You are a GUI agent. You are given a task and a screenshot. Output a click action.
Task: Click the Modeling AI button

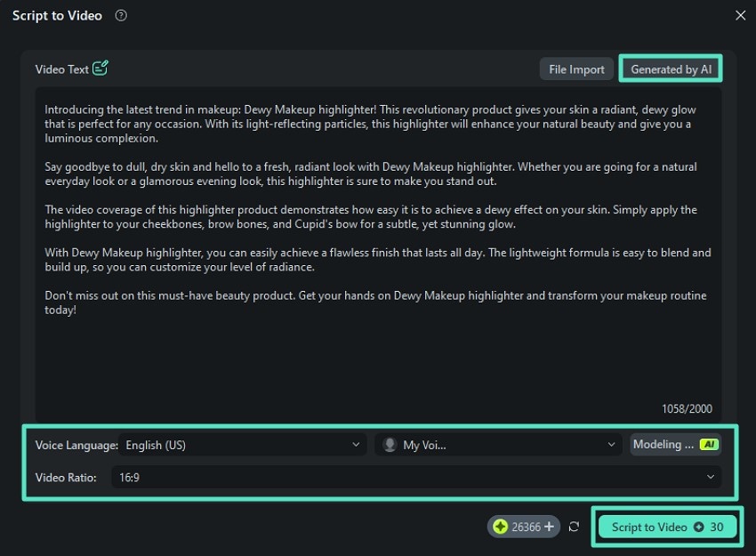click(675, 444)
